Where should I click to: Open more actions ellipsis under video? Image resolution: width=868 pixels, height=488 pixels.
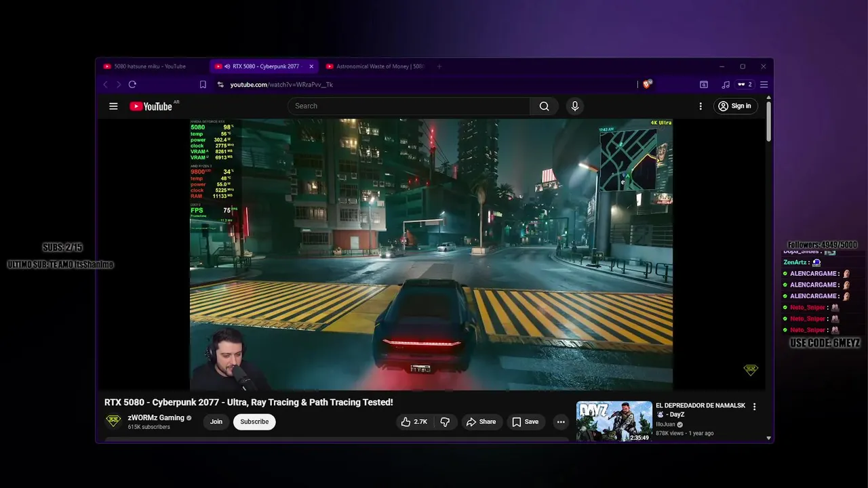coord(561,422)
